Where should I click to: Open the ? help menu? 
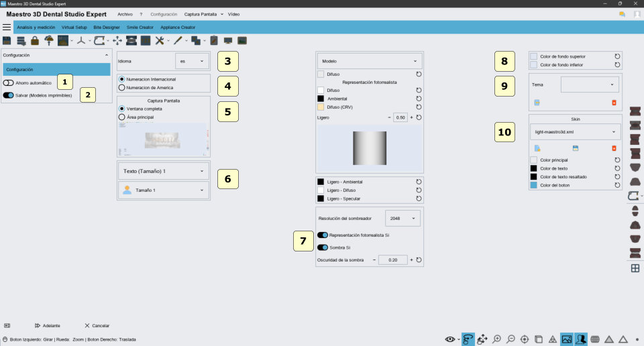pos(141,14)
